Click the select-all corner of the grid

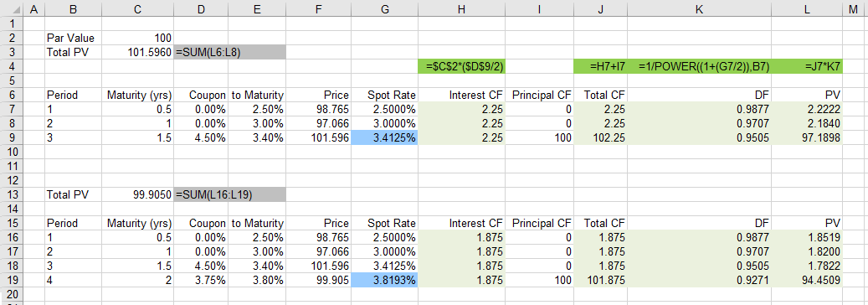point(13,9)
